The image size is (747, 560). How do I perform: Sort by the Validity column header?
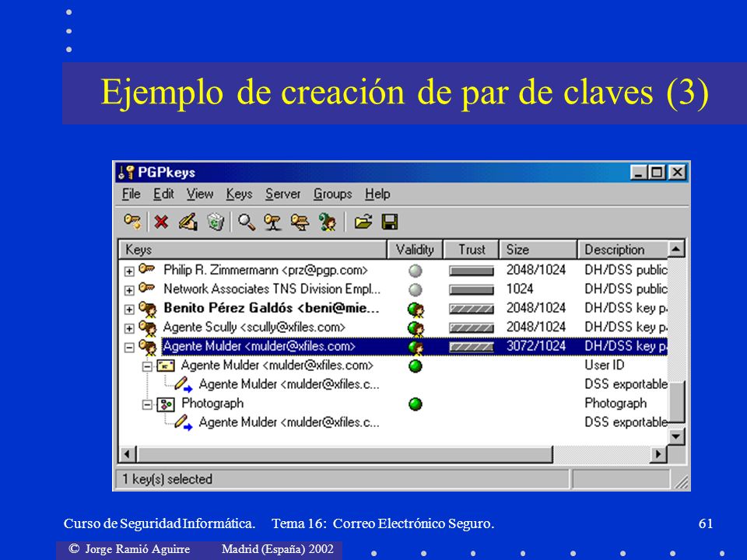coord(415,250)
